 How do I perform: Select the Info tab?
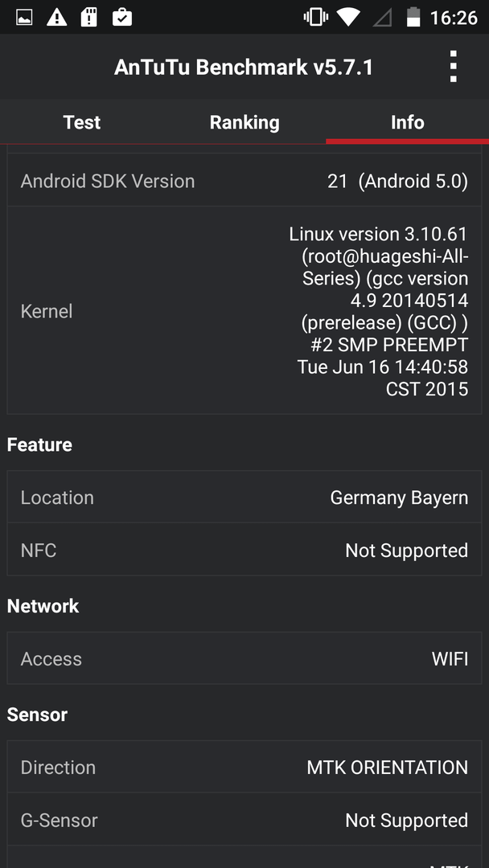coord(407,122)
